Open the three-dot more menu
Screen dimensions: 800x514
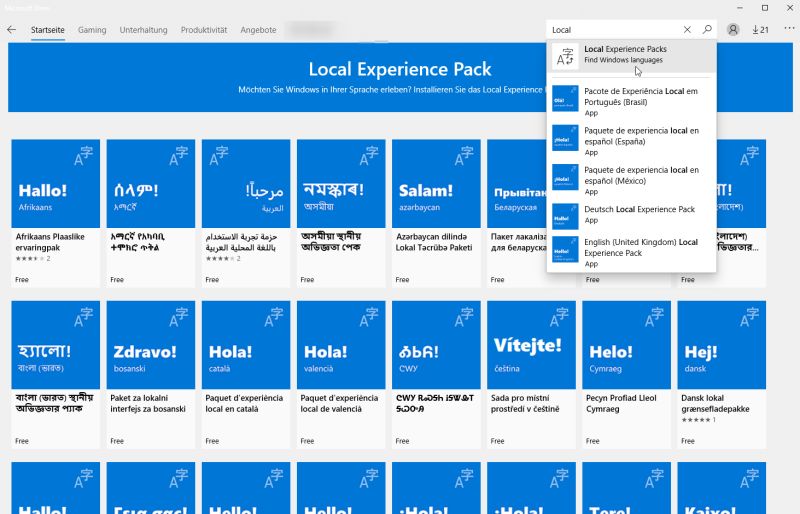pos(789,29)
